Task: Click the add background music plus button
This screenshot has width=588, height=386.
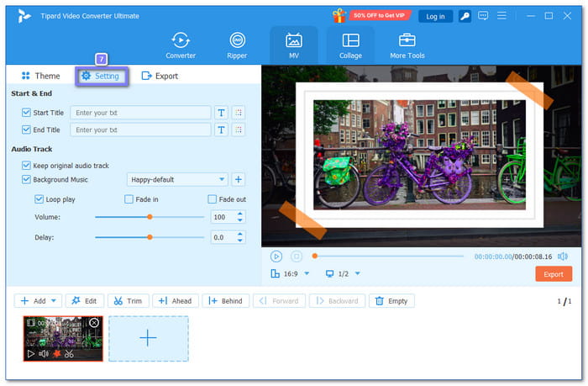Action: coord(239,179)
